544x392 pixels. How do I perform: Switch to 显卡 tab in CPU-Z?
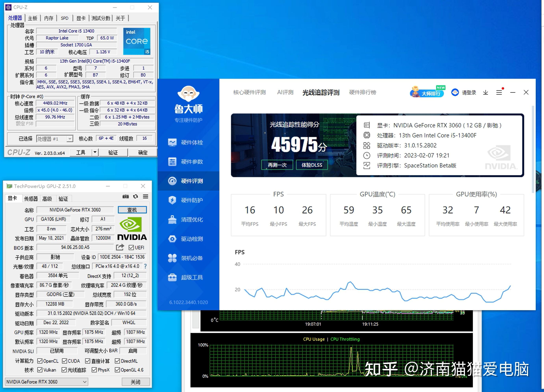pyautogui.click(x=81, y=18)
